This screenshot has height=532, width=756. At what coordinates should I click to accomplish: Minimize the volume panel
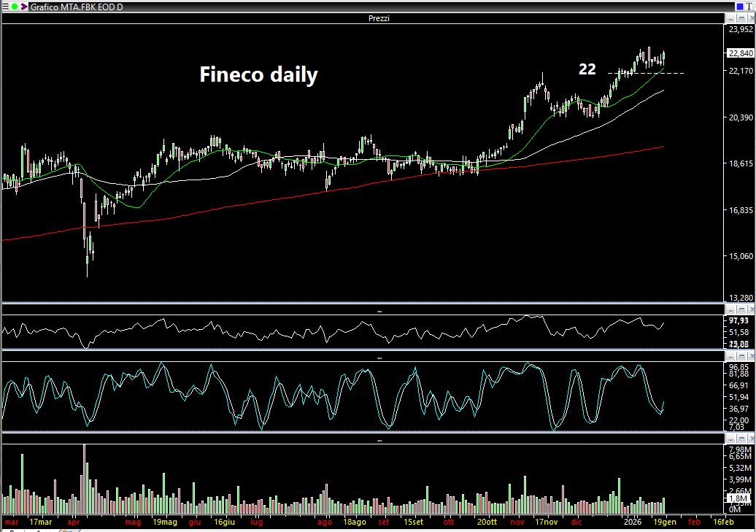[x=731, y=439]
